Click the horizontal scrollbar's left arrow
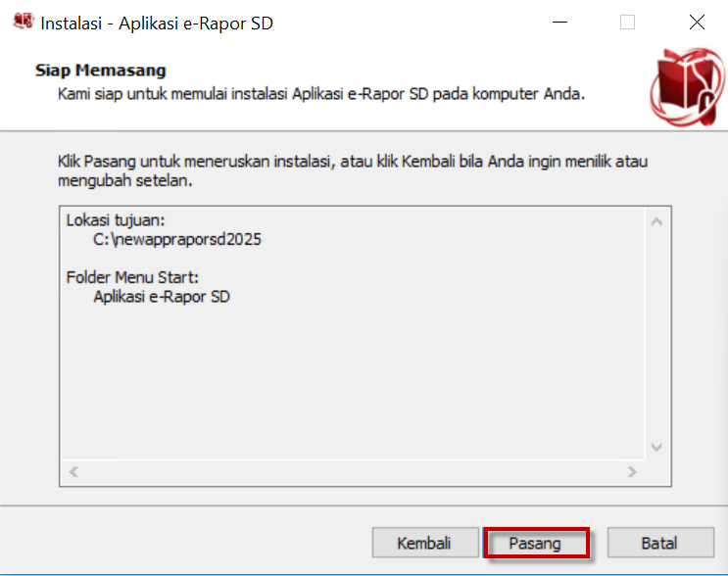This screenshot has width=728, height=576. (x=73, y=471)
